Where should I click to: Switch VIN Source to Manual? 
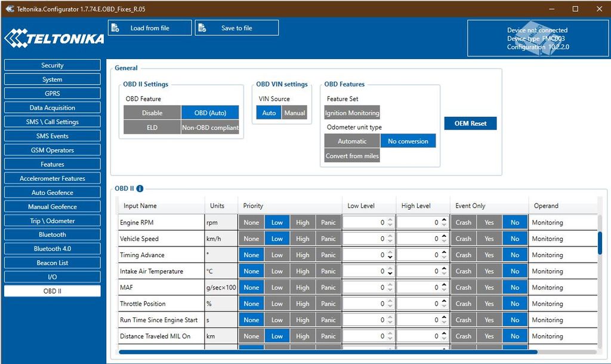[294, 113]
